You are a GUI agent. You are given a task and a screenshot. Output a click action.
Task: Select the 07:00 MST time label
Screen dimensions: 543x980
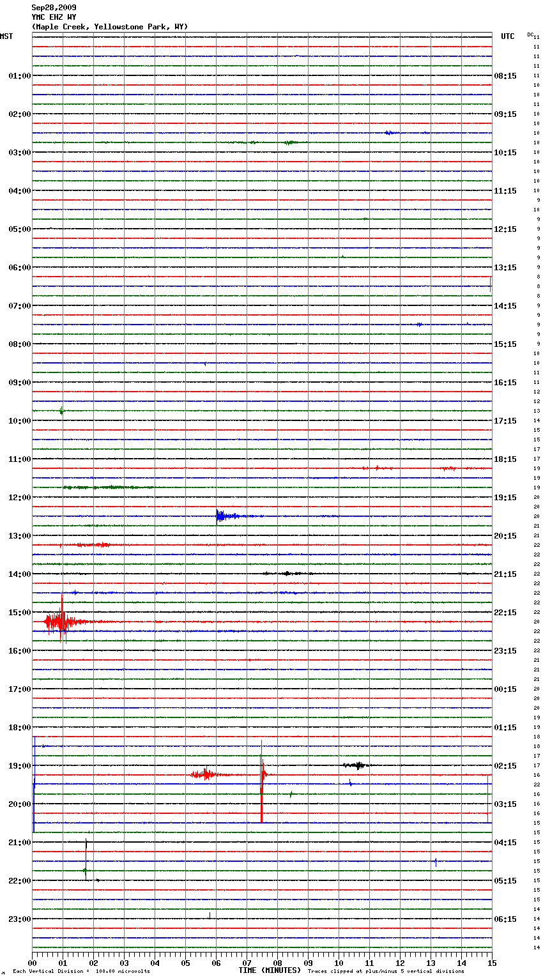coord(19,306)
